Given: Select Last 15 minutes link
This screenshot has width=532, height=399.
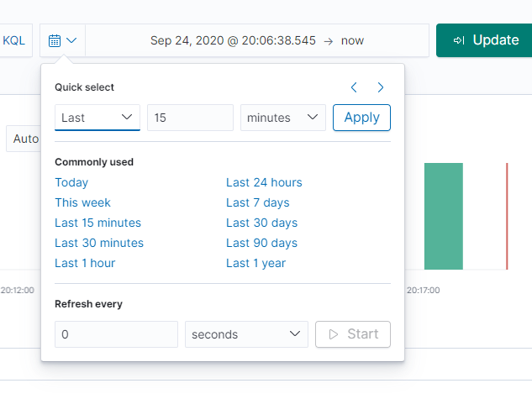Looking at the screenshot, I should [x=97, y=223].
